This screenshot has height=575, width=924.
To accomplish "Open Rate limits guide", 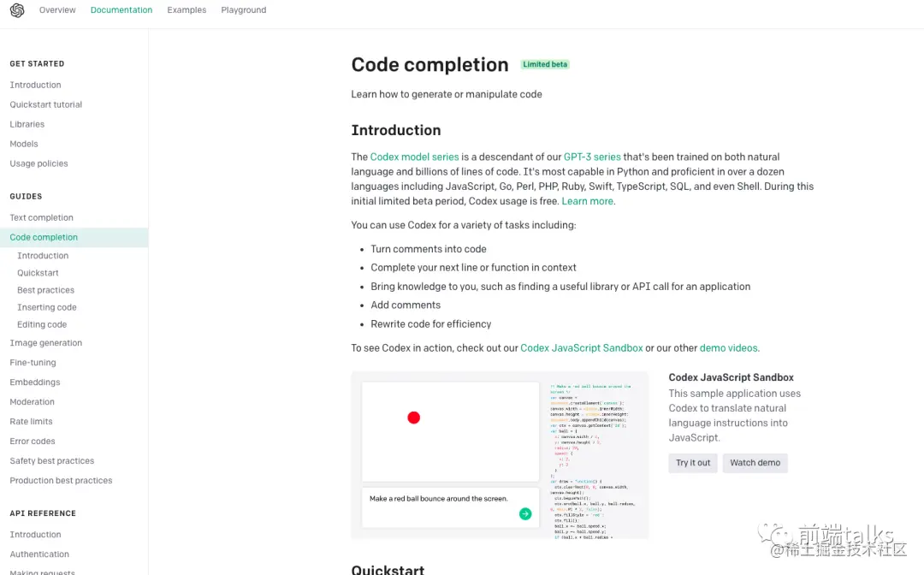I will point(32,421).
